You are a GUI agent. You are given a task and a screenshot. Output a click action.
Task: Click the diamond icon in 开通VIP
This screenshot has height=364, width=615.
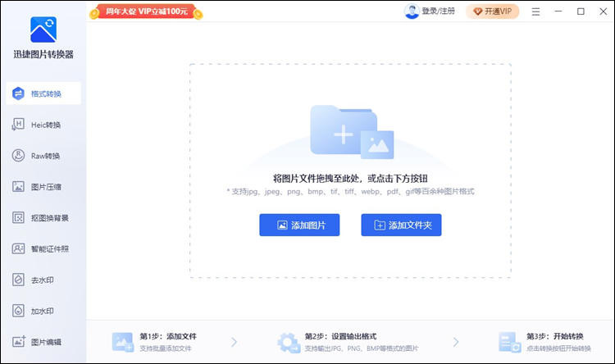[478, 11]
